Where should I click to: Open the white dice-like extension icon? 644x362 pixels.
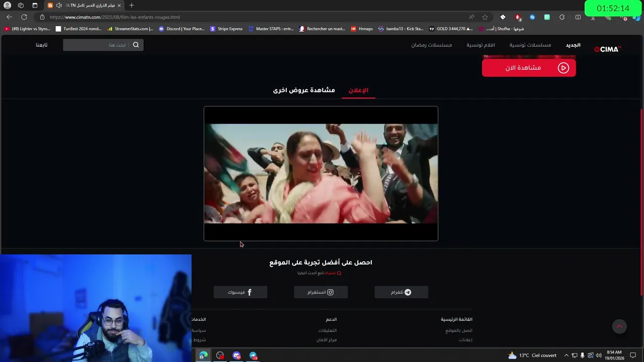[503, 17]
